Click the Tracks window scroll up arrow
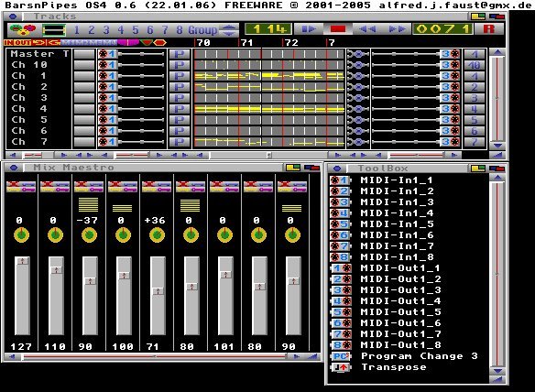The height and width of the screenshot is (392, 535). (x=497, y=52)
